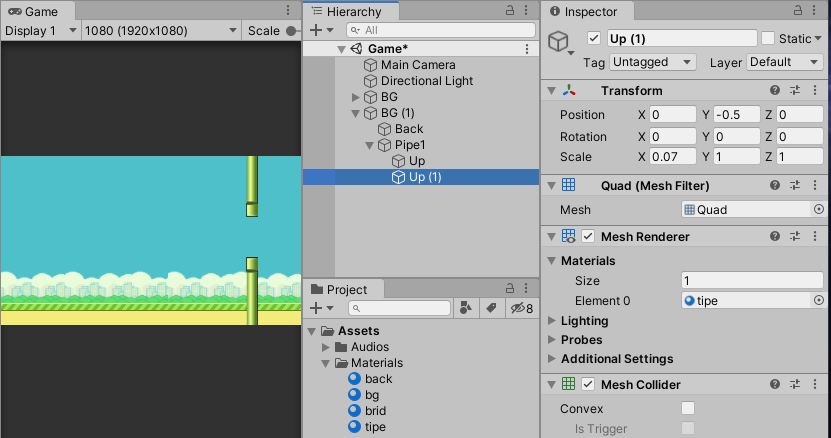This screenshot has height=438, width=831.
Task: Open Mesh Renderer help
Action: point(775,236)
